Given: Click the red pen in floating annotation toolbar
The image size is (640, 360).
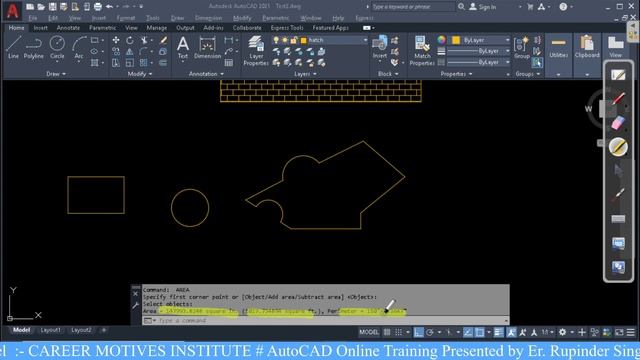Looking at the screenshot, I should click(x=618, y=98).
